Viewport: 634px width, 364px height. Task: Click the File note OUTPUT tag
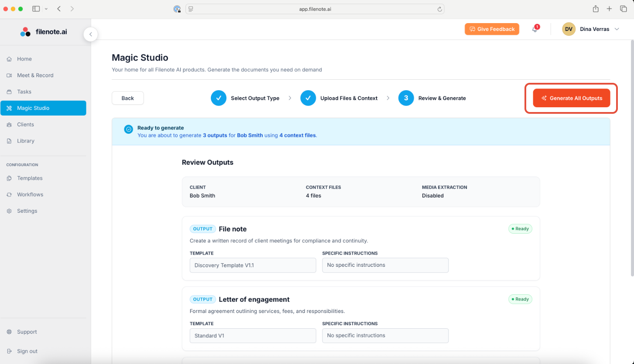(x=202, y=229)
